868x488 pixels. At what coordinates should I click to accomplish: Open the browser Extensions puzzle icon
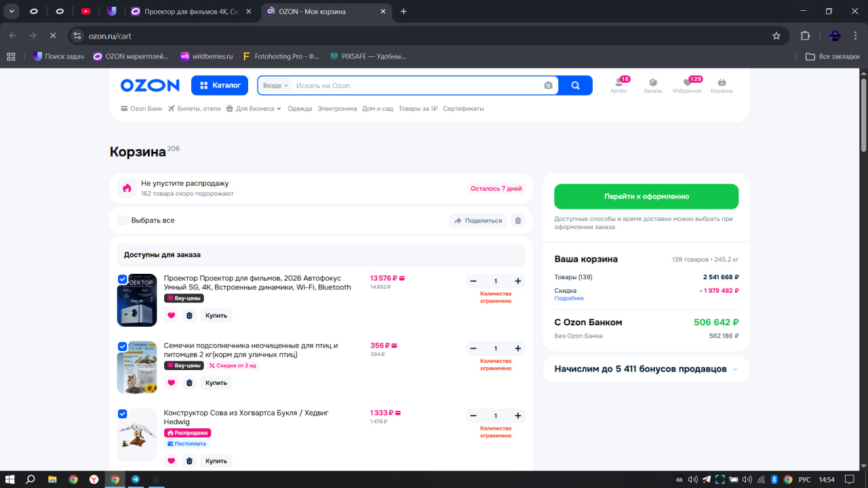tap(806, 35)
